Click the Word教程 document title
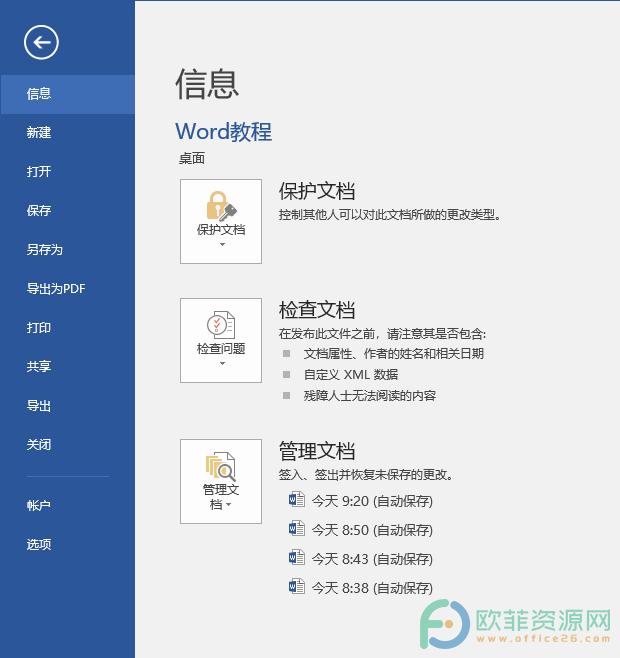This screenshot has width=620, height=658. coord(224,131)
